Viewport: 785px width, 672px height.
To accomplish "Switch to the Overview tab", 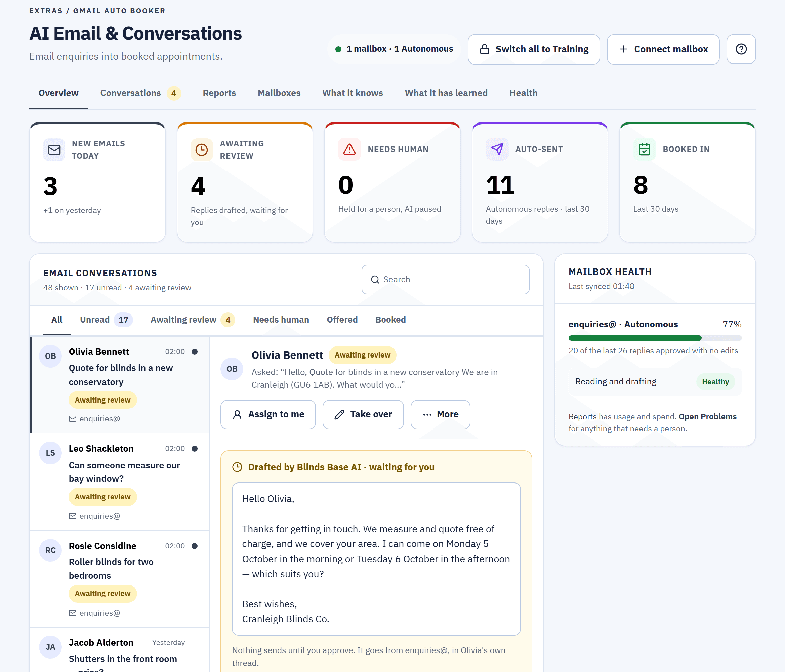I will 58,93.
